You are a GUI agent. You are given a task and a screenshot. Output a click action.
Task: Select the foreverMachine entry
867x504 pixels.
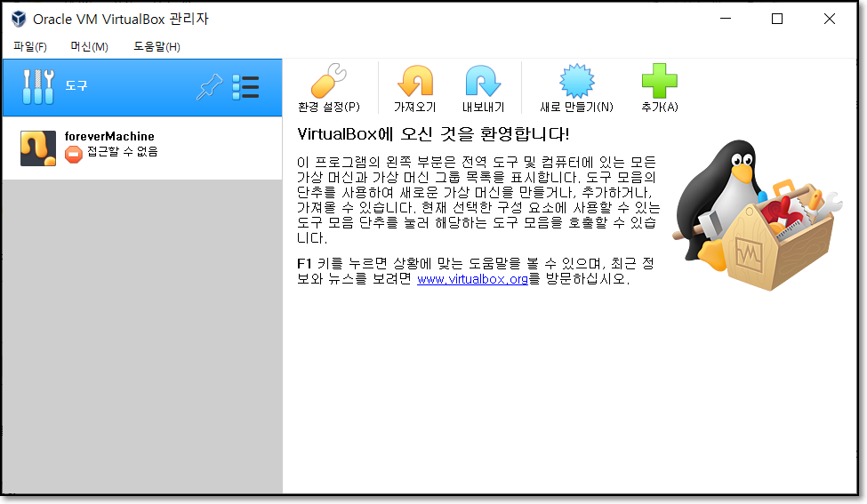142,148
